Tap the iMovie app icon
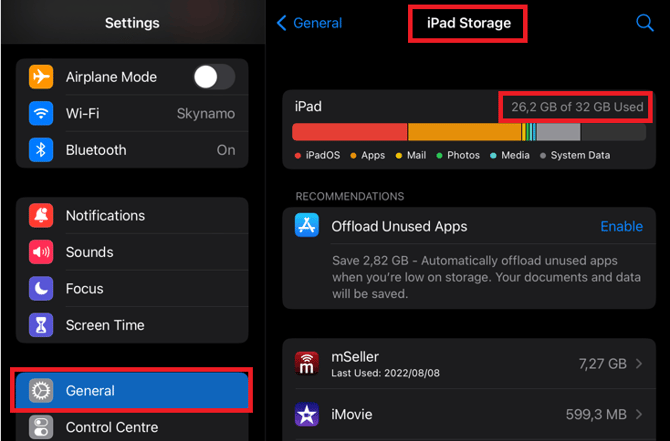This screenshot has height=441, width=670. [x=307, y=413]
